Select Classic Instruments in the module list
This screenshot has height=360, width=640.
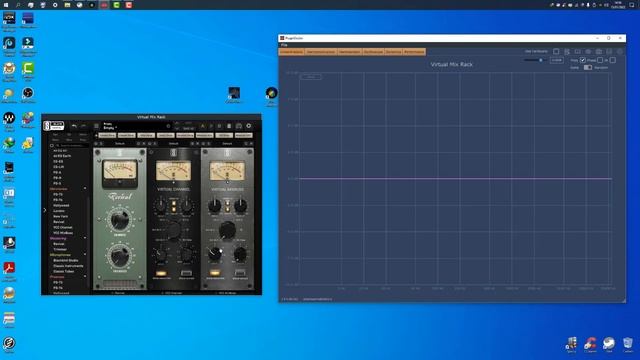coord(68,266)
